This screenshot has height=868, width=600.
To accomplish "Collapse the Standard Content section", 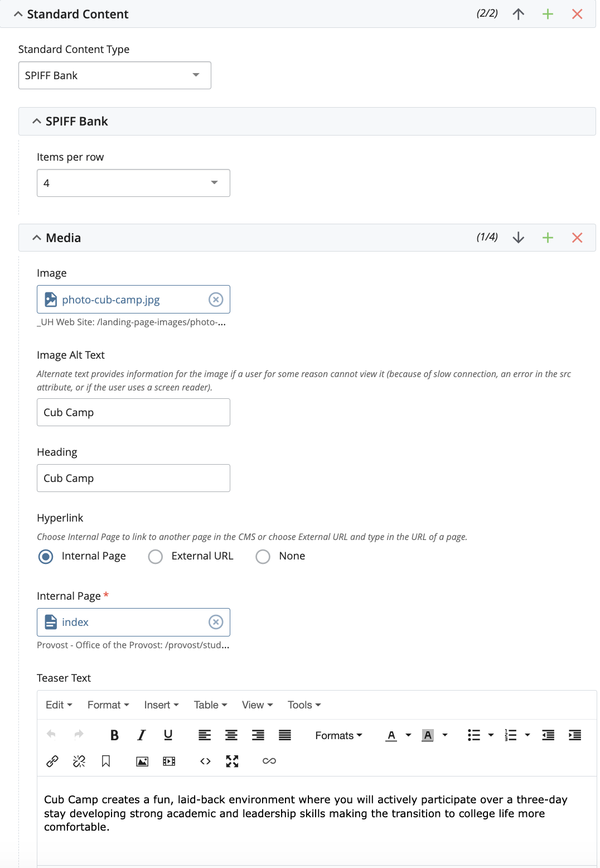I will tap(18, 14).
